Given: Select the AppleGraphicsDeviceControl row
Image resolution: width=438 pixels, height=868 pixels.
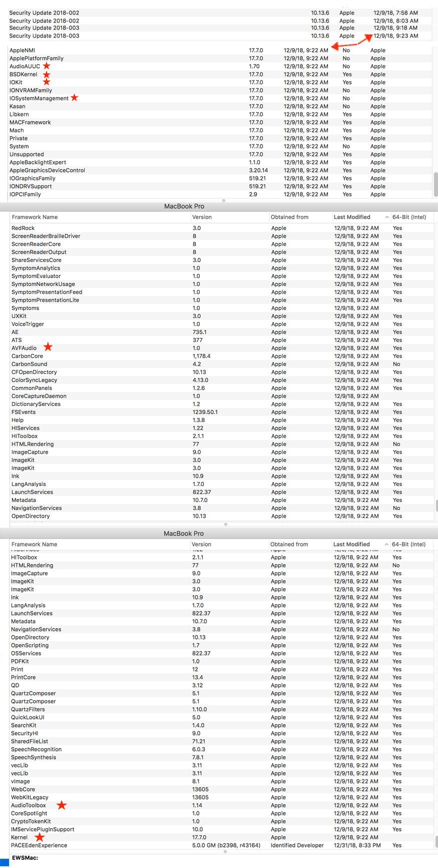Looking at the screenshot, I should (x=220, y=170).
